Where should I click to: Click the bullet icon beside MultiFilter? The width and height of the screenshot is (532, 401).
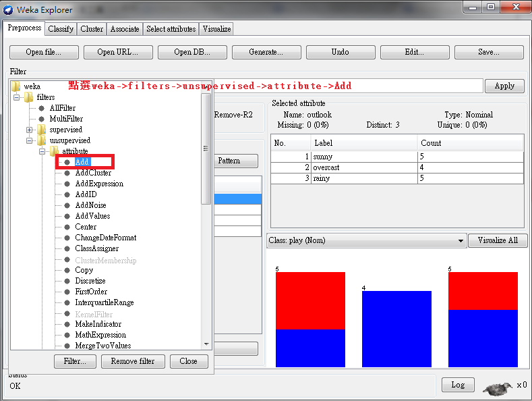tap(41, 119)
